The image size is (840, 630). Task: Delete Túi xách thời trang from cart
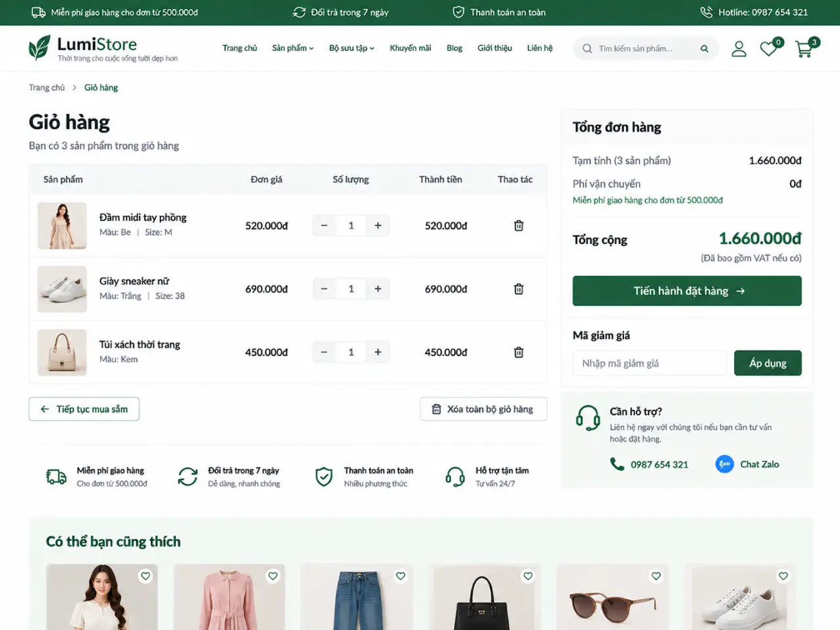[x=518, y=352]
